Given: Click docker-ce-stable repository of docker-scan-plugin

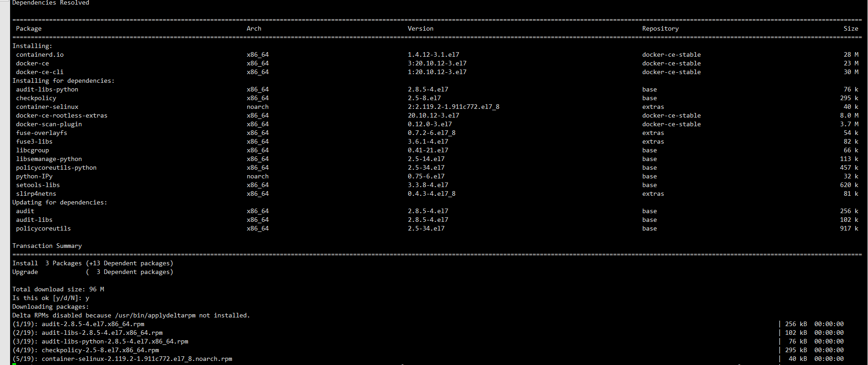Looking at the screenshot, I should pos(672,124).
